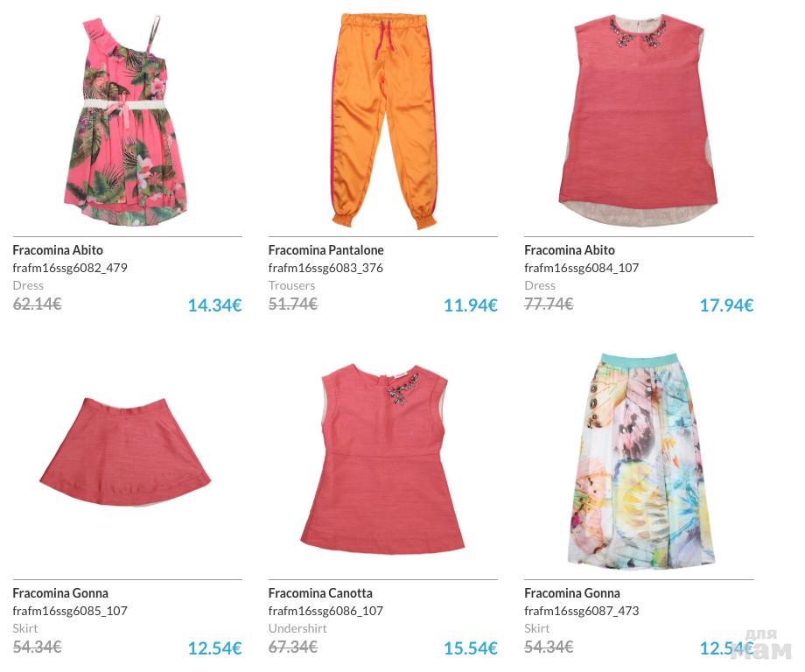
Task: Click the 15.54€ sale price
Action: tap(471, 648)
